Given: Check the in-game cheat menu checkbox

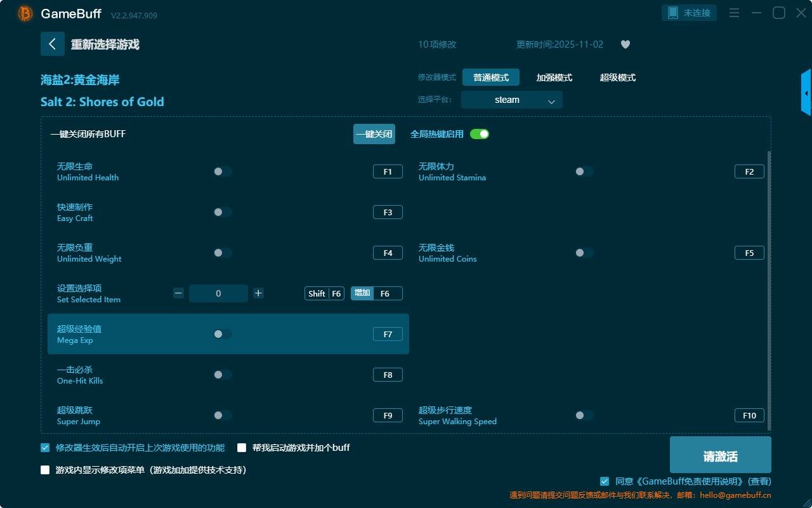Looking at the screenshot, I should coord(45,471).
